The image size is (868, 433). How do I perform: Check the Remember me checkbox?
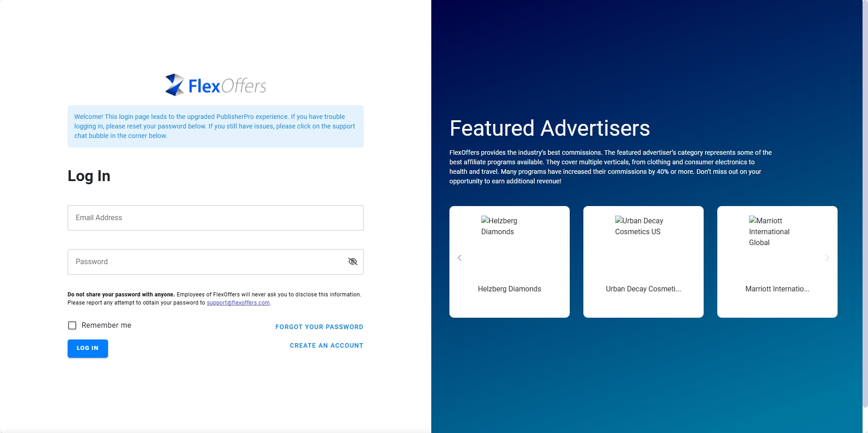point(72,325)
